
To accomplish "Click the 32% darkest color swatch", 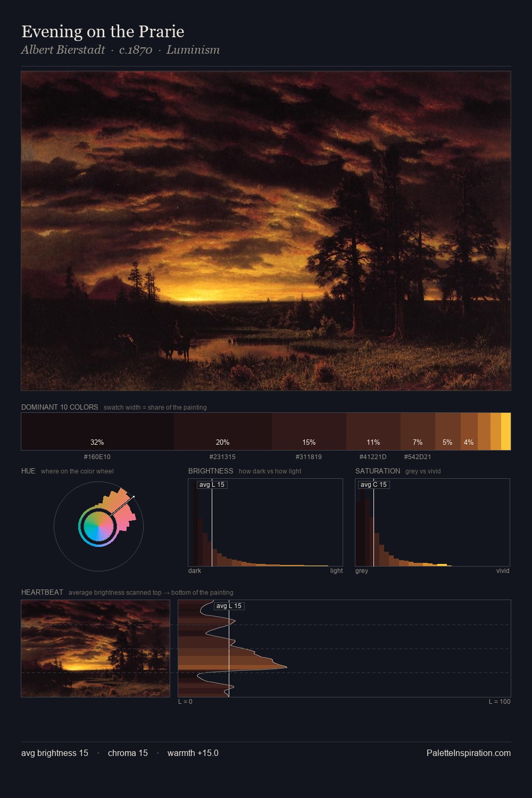I will point(97,431).
